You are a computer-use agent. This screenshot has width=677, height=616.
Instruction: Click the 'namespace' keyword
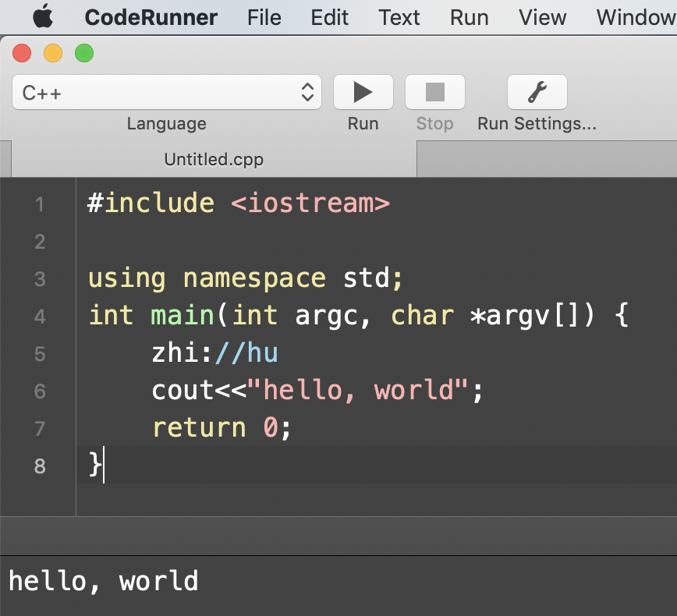click(x=254, y=279)
